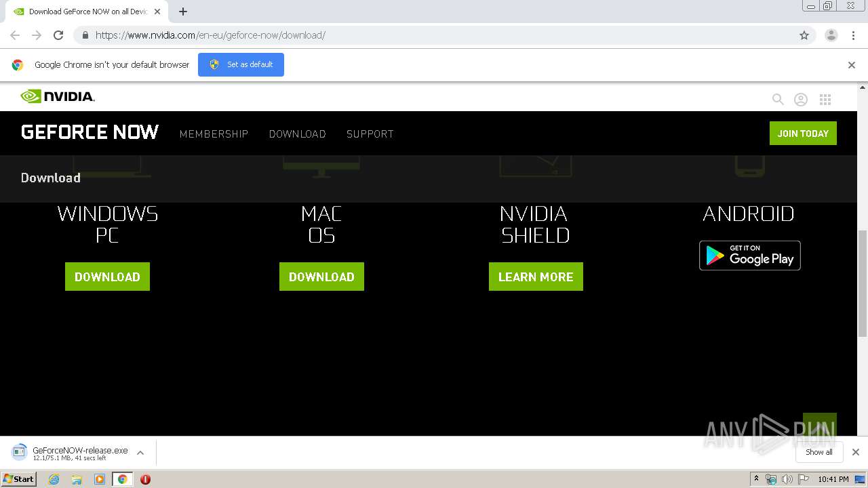Click the browser back arrow
Image resolution: width=868 pixels, height=488 pixels.
[x=15, y=35]
